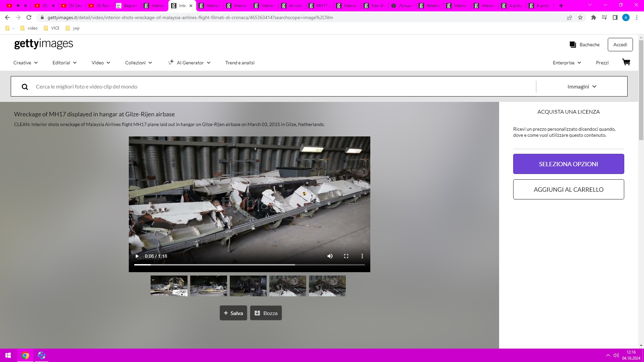Click the Bozza download button
The image size is (644, 362).
tap(266, 313)
